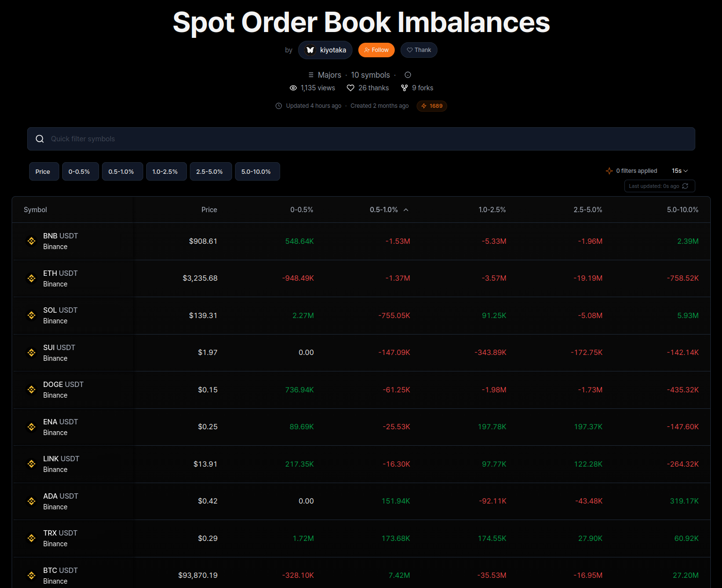Toggle the 2.5-5.0% column chip
Viewport: 722px width, 588px height.
(x=211, y=171)
